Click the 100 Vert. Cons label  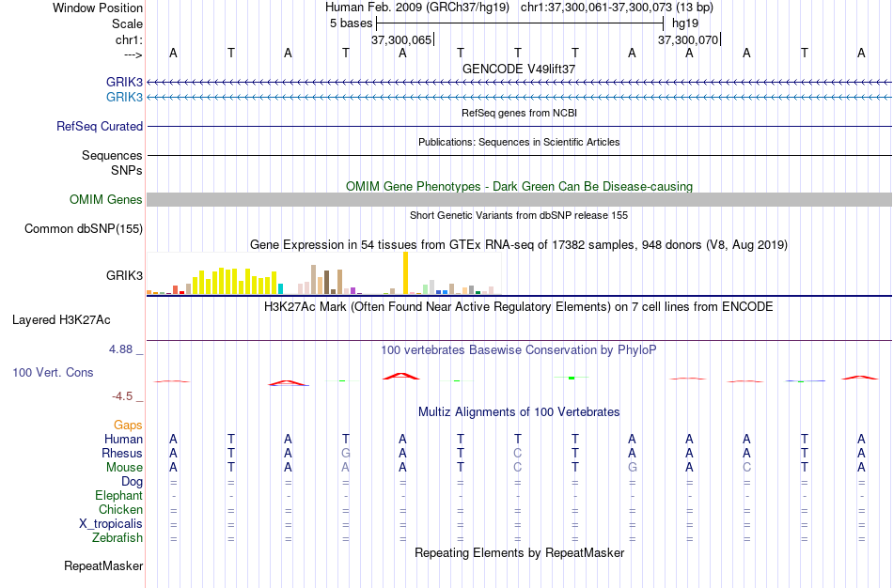[53, 372]
